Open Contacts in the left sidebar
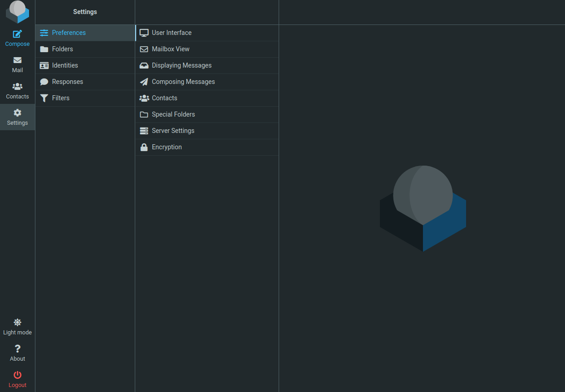The height and width of the screenshot is (392, 565). point(17,91)
